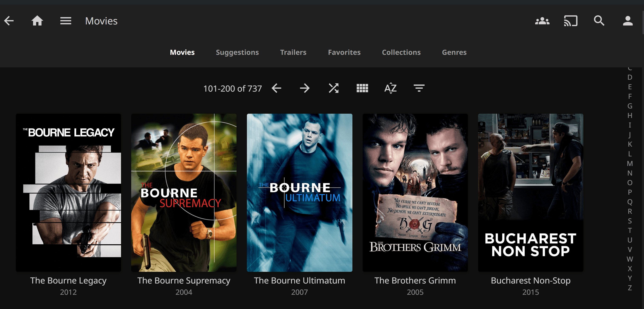The width and height of the screenshot is (644, 309).
Task: Switch to the Collections tab
Action: (x=401, y=52)
